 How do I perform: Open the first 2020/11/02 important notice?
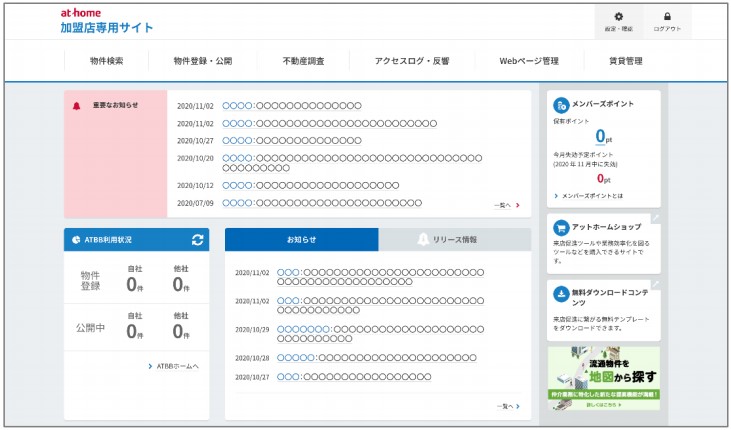click(292, 106)
